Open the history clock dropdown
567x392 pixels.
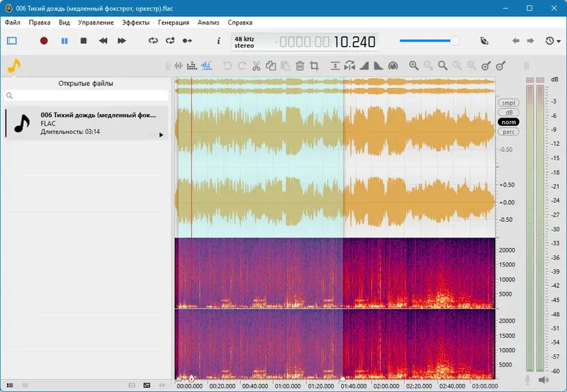point(553,41)
